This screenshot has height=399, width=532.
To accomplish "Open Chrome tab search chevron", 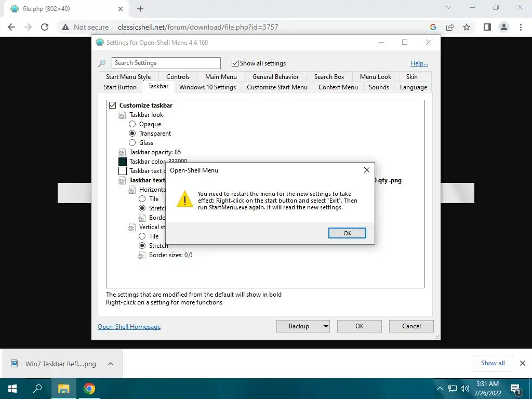I will click(448, 7).
